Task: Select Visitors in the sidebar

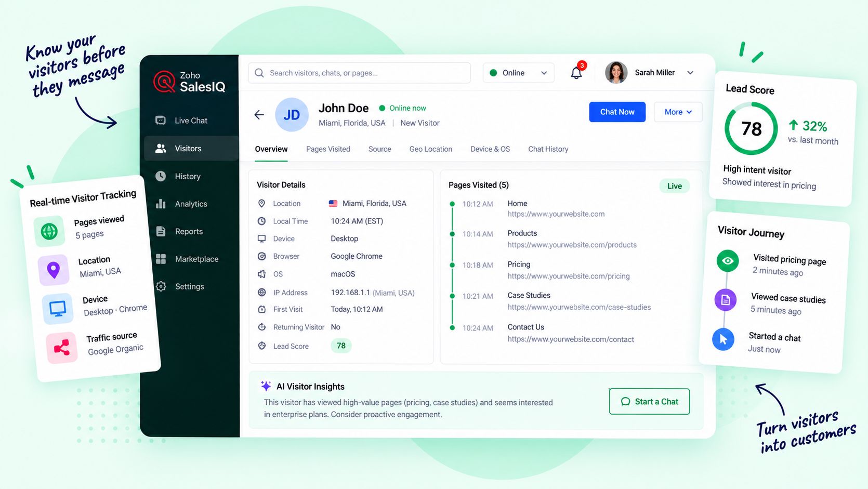Action: [x=191, y=149]
